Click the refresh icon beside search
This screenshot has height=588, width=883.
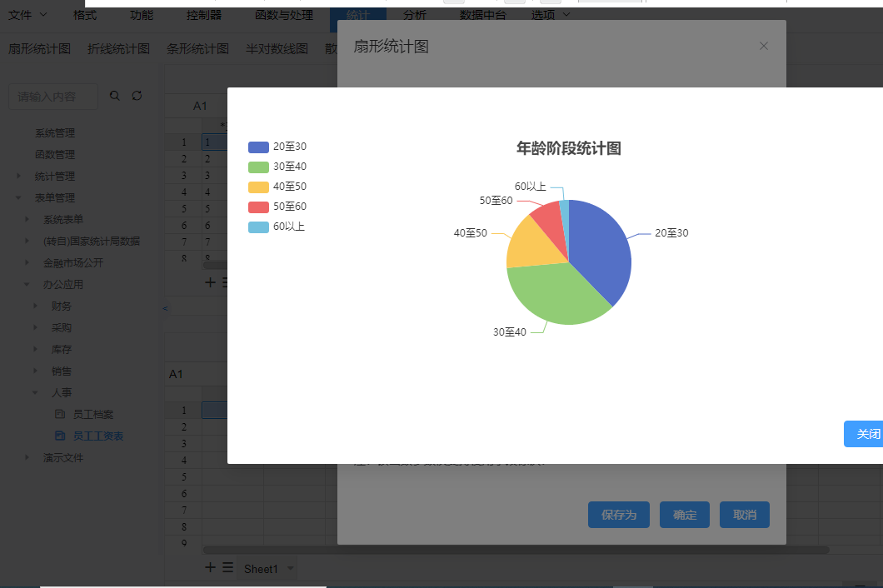[x=137, y=96]
